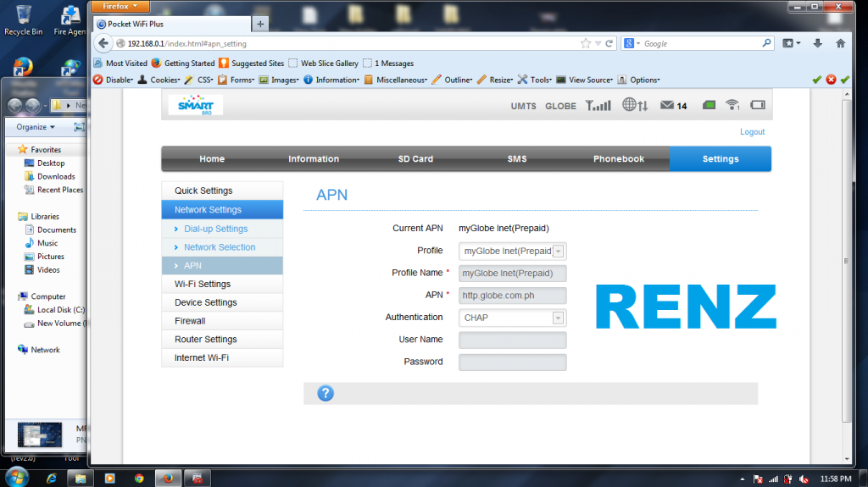The width and height of the screenshot is (868, 487).
Task: Select the Settings tab
Action: 721,159
